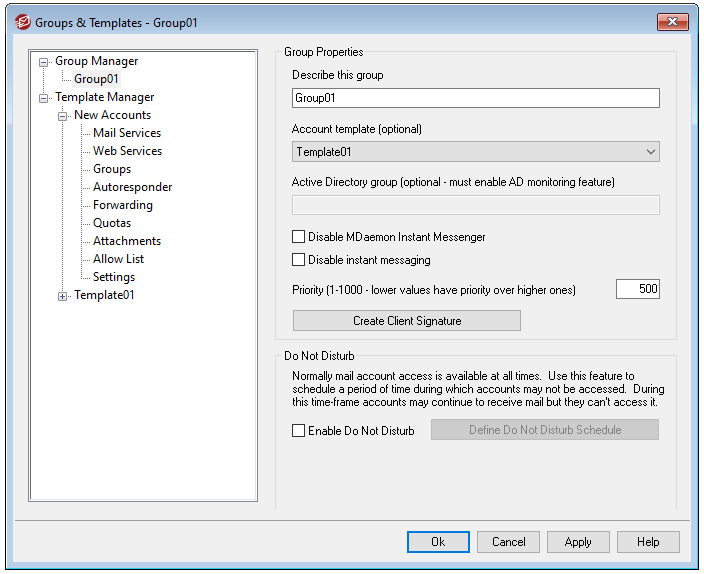This screenshot has height=574, width=704.
Task: Open the Web Services page
Action: click(x=128, y=151)
